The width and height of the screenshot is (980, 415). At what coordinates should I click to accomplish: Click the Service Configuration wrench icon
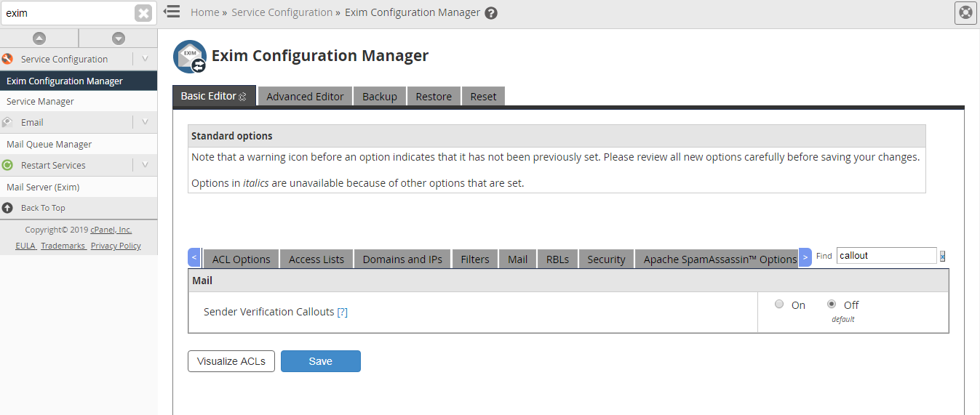point(7,59)
